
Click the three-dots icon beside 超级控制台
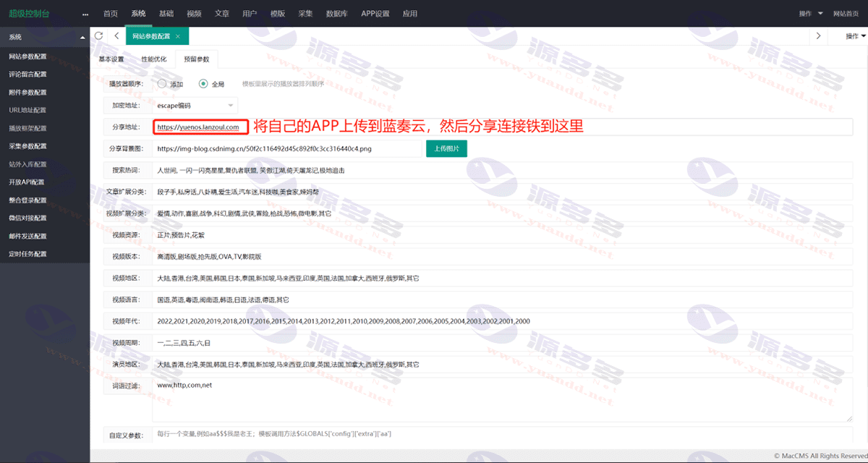(x=85, y=14)
